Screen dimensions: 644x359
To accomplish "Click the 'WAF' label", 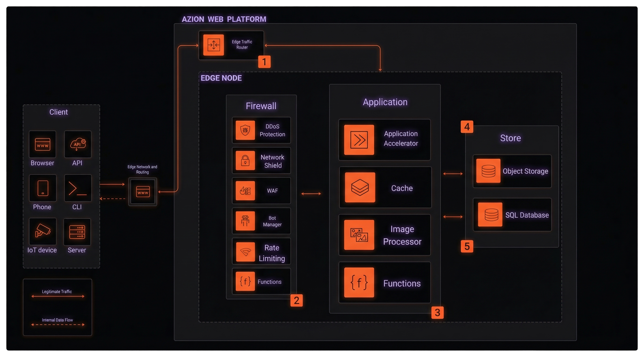I will pyautogui.click(x=272, y=191).
